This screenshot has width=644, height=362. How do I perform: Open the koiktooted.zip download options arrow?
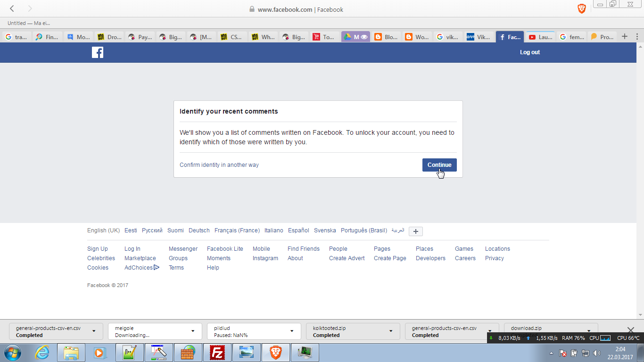[x=391, y=331]
